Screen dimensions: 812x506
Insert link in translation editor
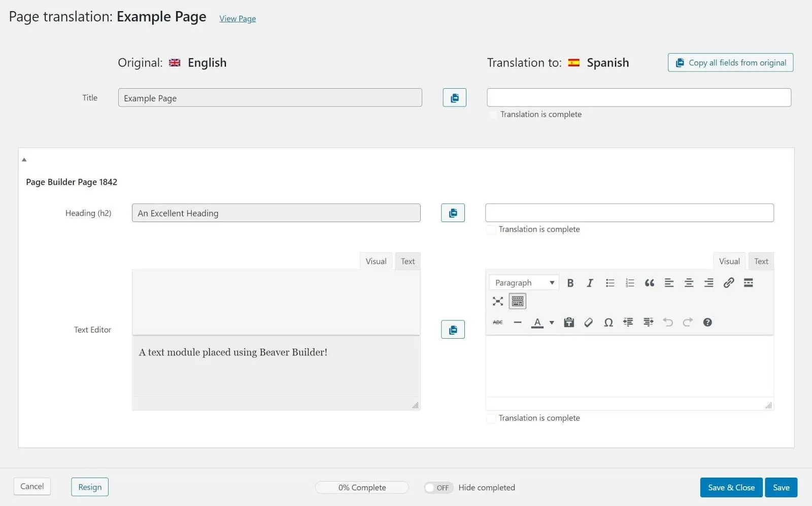(x=729, y=283)
